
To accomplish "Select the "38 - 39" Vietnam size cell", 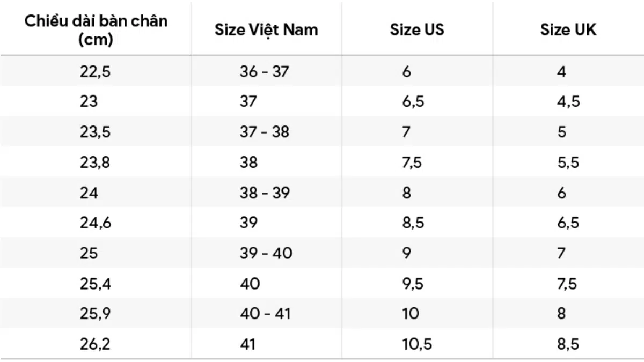I will click(x=265, y=193).
